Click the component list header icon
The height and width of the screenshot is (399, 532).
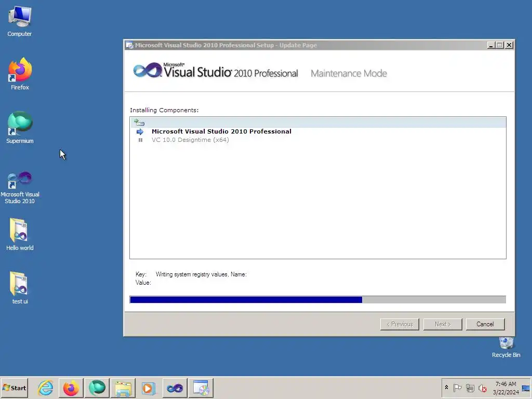[x=139, y=122]
